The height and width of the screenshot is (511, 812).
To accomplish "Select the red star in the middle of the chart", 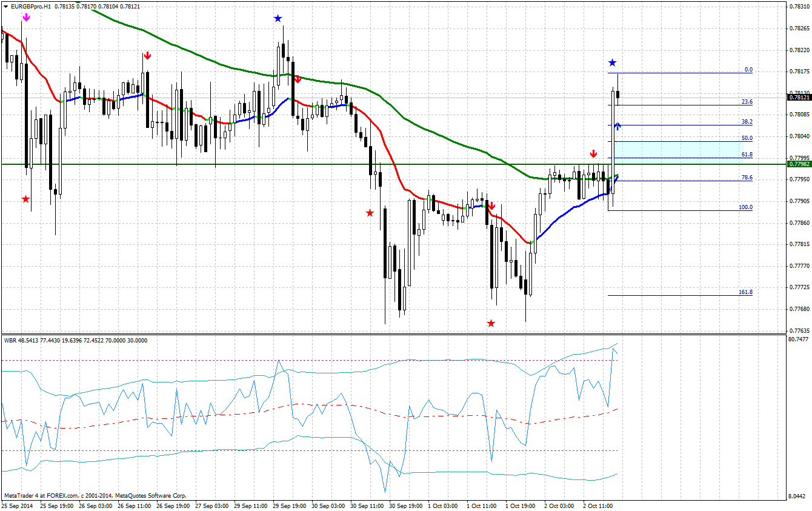I will 370,213.
